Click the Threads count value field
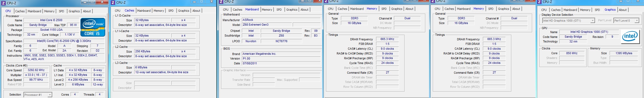Viewport: 644px width, 98px height. click(100, 95)
